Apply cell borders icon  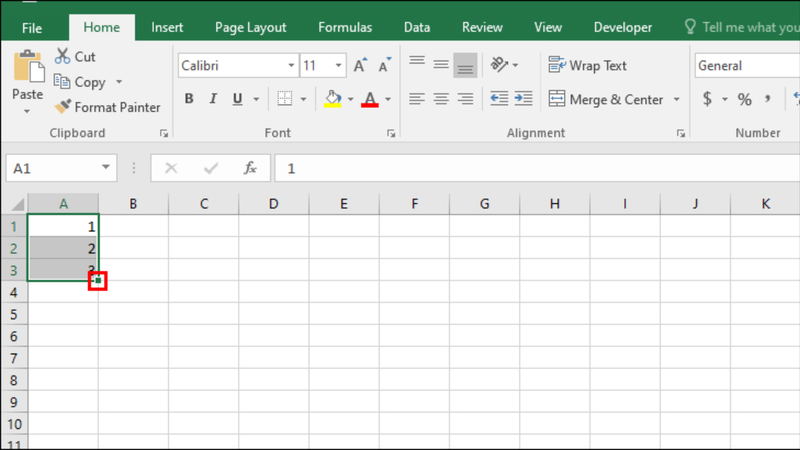pyautogui.click(x=285, y=98)
